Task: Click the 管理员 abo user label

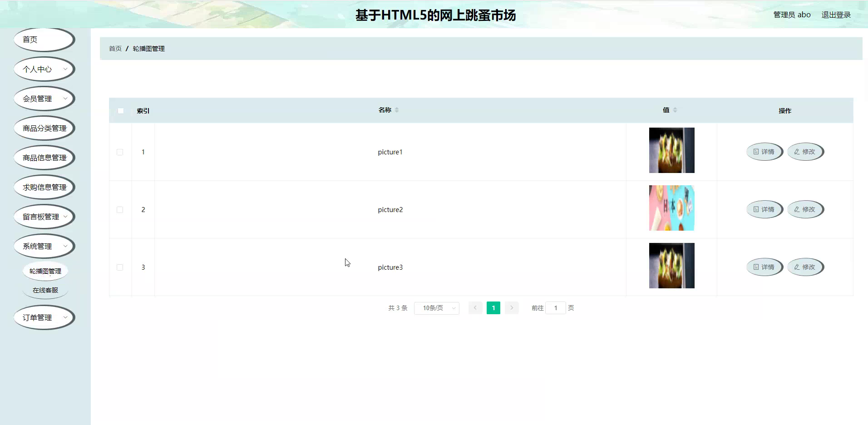Action: tap(792, 15)
